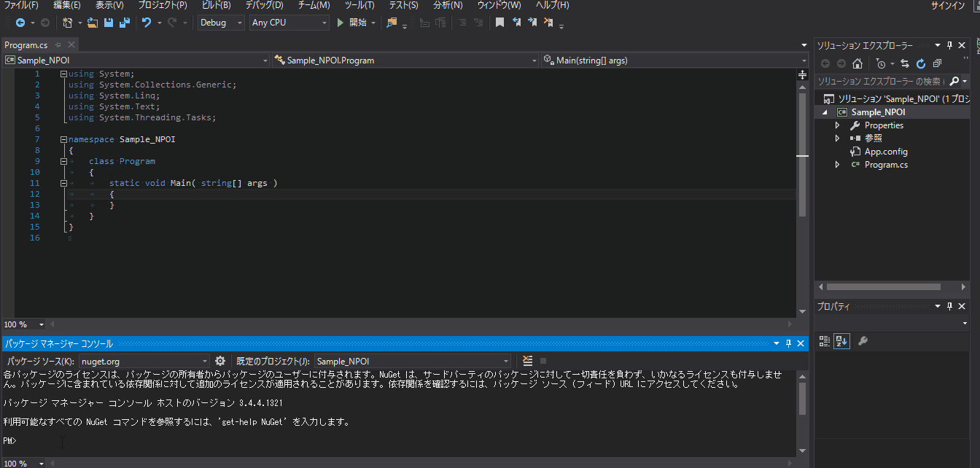
Task: Pin the Package Manager Console panel
Action: (x=790, y=343)
